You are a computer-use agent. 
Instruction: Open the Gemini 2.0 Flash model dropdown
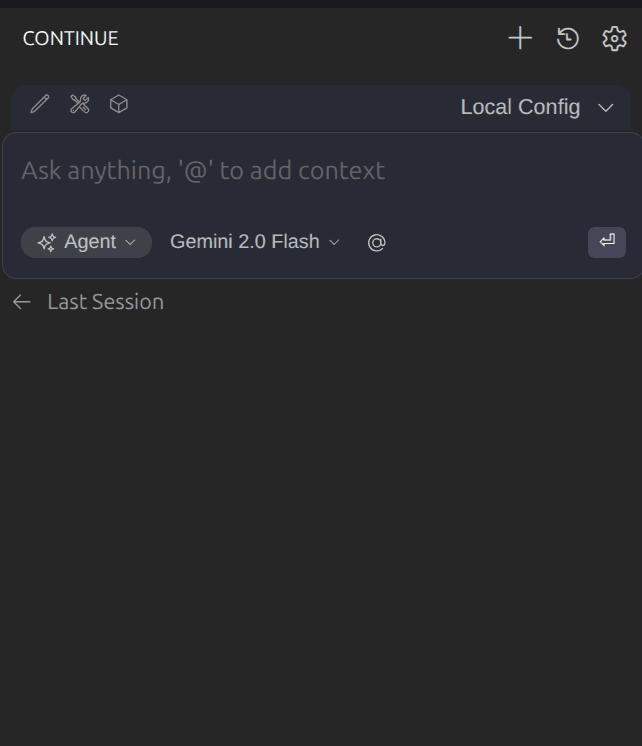[245, 242]
